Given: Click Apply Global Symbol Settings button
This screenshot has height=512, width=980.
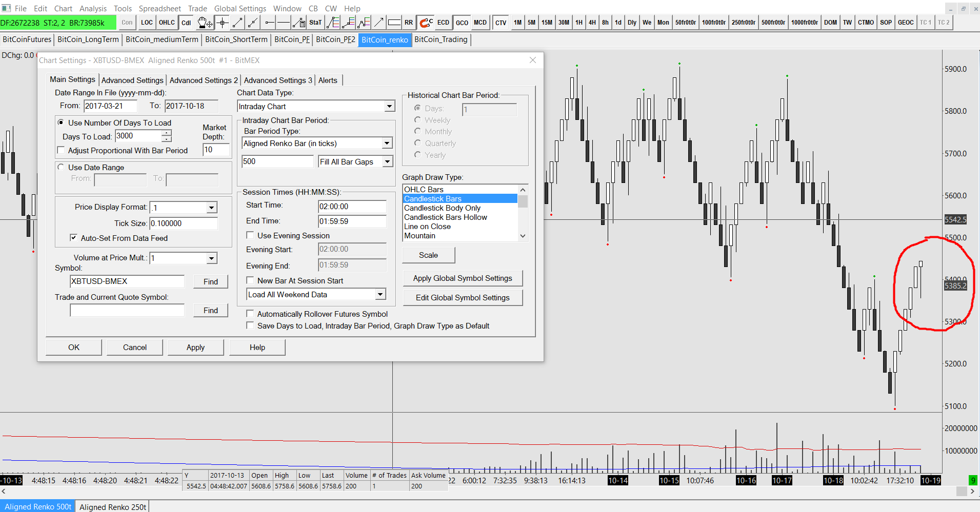Looking at the screenshot, I should [462, 278].
